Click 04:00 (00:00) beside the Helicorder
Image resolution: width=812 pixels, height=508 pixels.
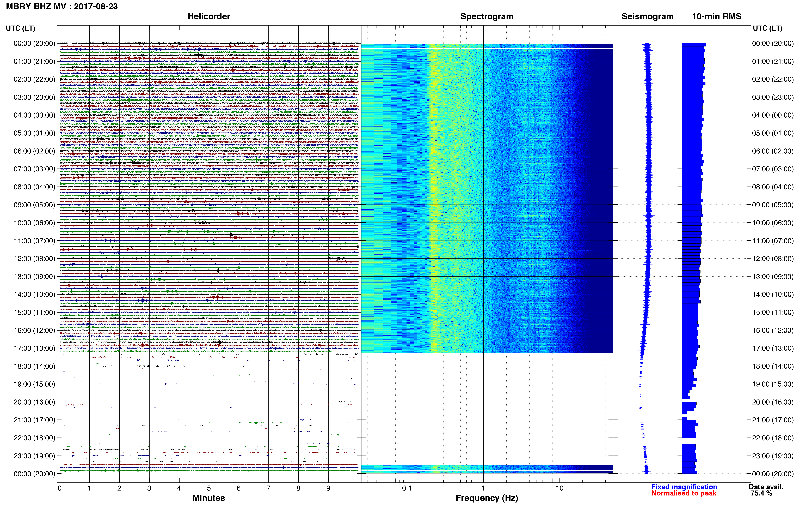[x=34, y=115]
